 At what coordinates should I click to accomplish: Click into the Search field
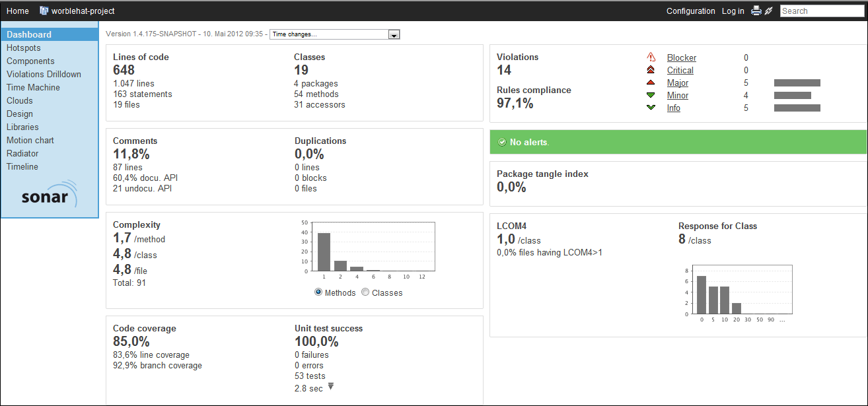click(x=821, y=11)
